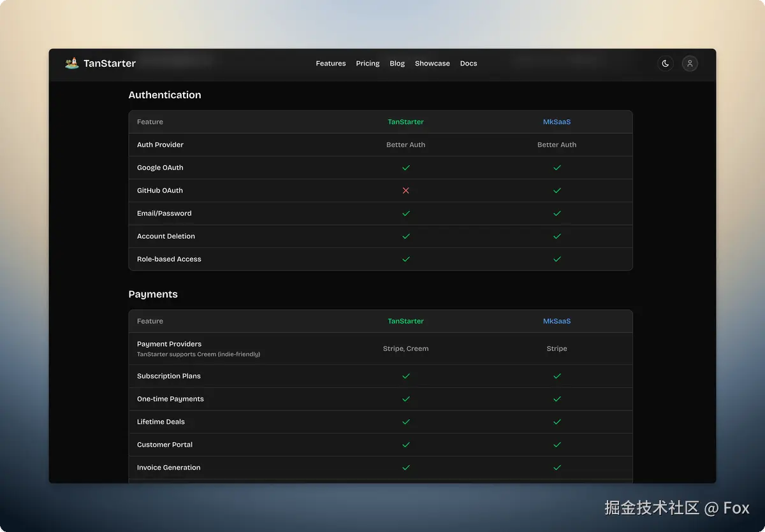Viewport: 765px width, 532px height.
Task: Select the Subscription Plans row label
Action: click(x=168, y=376)
